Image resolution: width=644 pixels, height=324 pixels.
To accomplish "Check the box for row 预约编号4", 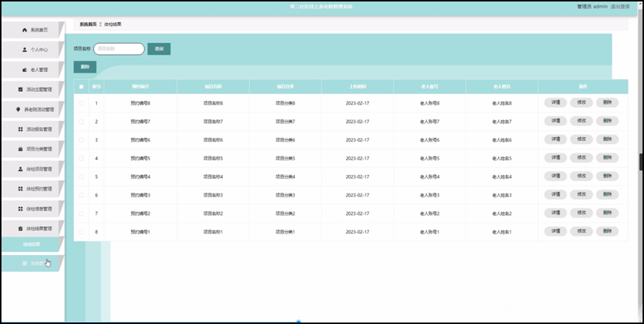I will tap(82, 177).
